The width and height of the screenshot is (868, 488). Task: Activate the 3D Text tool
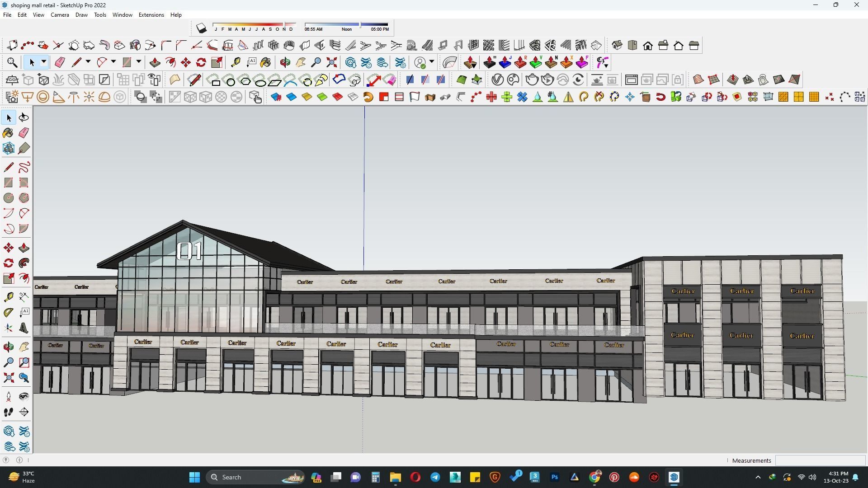[x=24, y=328]
